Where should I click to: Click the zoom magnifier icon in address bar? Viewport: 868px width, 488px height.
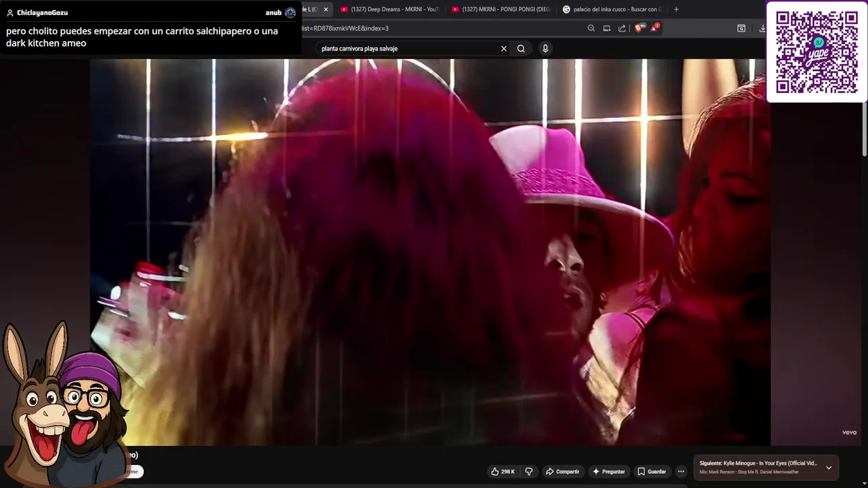point(591,28)
